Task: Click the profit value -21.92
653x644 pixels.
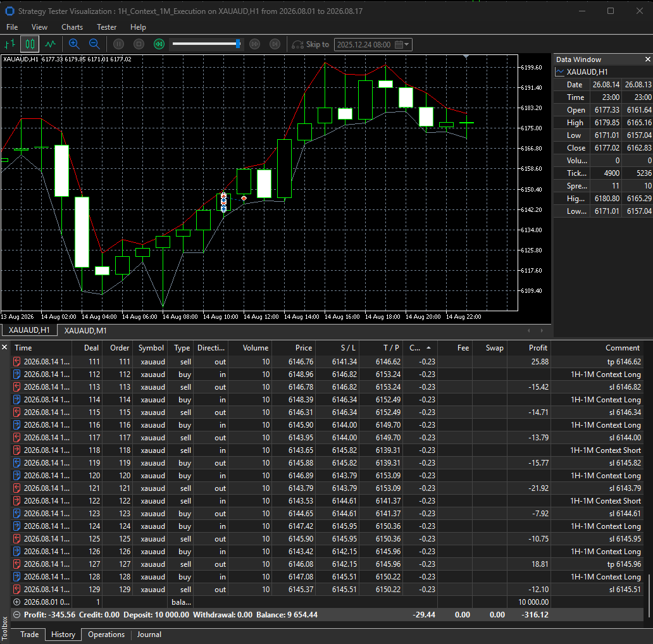Action: [538, 488]
